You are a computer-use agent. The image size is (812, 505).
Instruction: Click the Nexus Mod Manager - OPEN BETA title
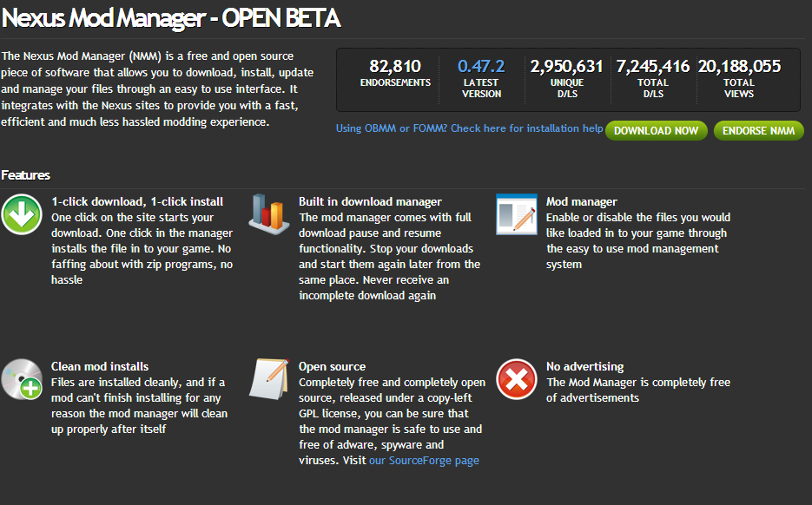pyautogui.click(x=171, y=18)
